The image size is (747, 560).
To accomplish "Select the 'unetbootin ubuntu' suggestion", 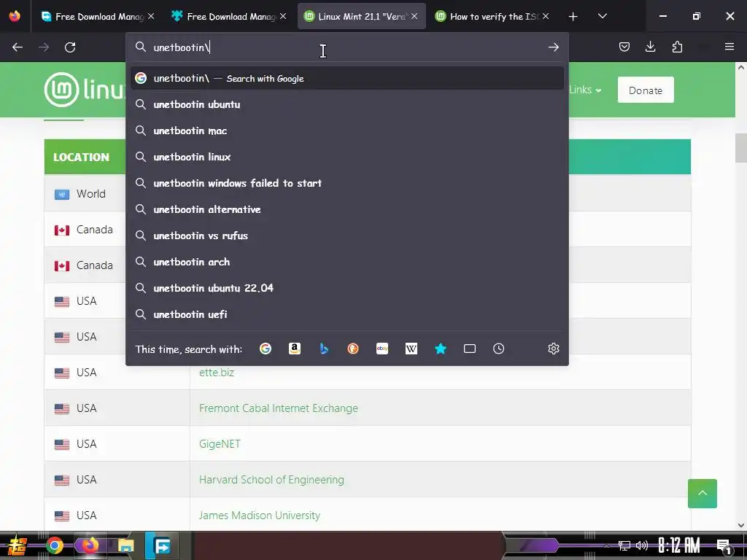I will [347, 104].
